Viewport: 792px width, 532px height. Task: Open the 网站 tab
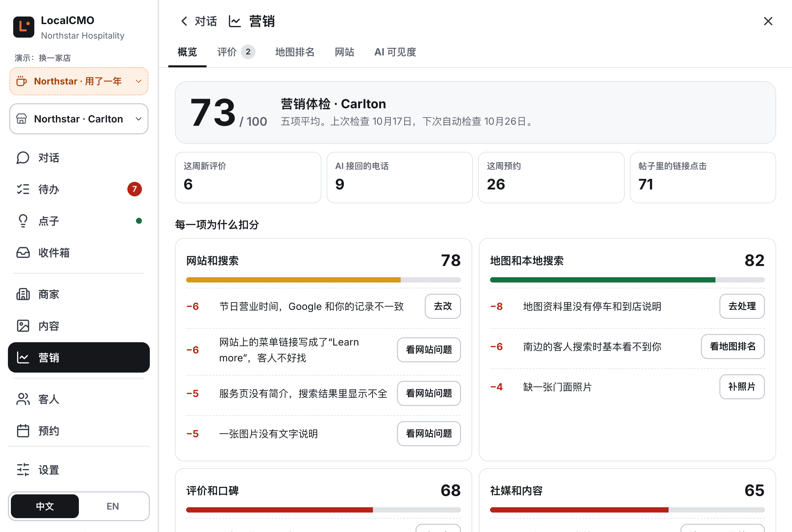point(344,52)
